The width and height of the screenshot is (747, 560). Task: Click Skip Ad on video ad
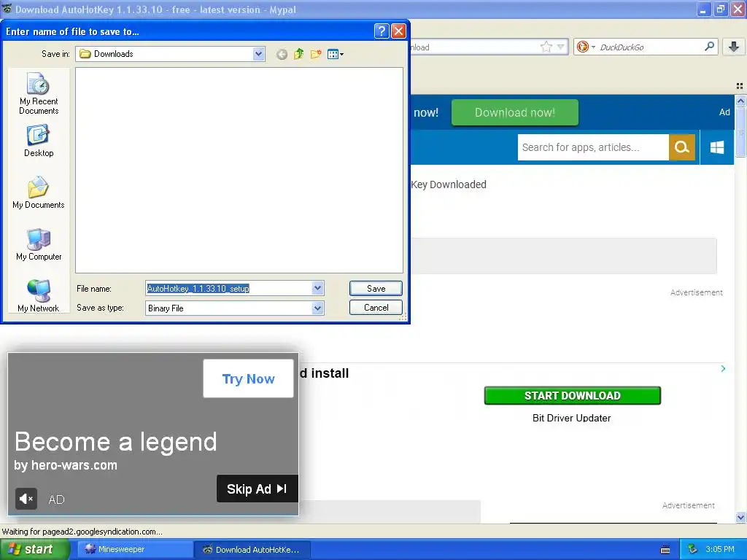tap(258, 489)
